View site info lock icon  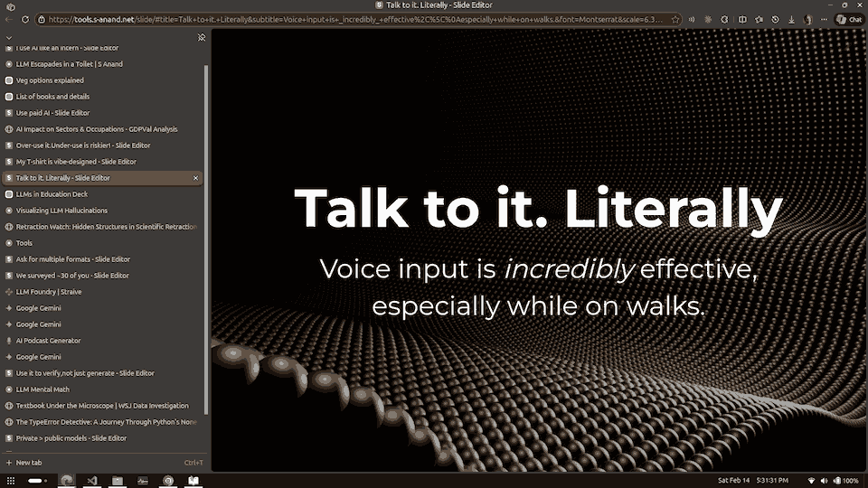click(x=42, y=19)
